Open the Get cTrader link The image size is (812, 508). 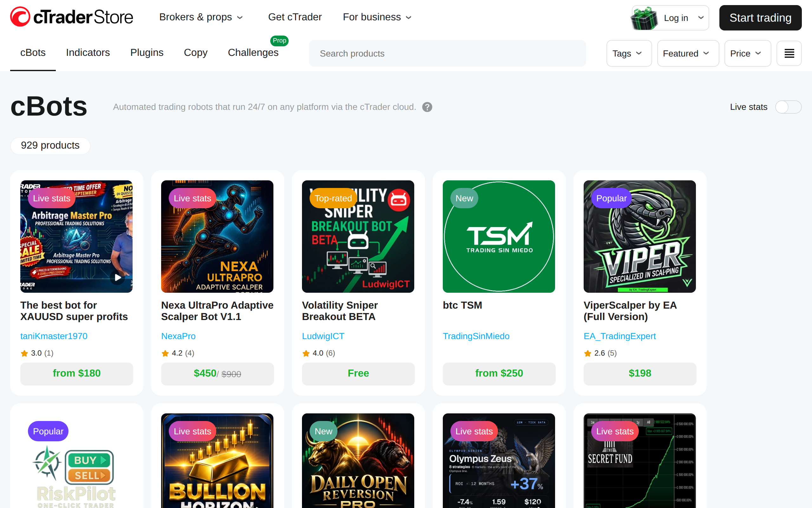pos(295,17)
